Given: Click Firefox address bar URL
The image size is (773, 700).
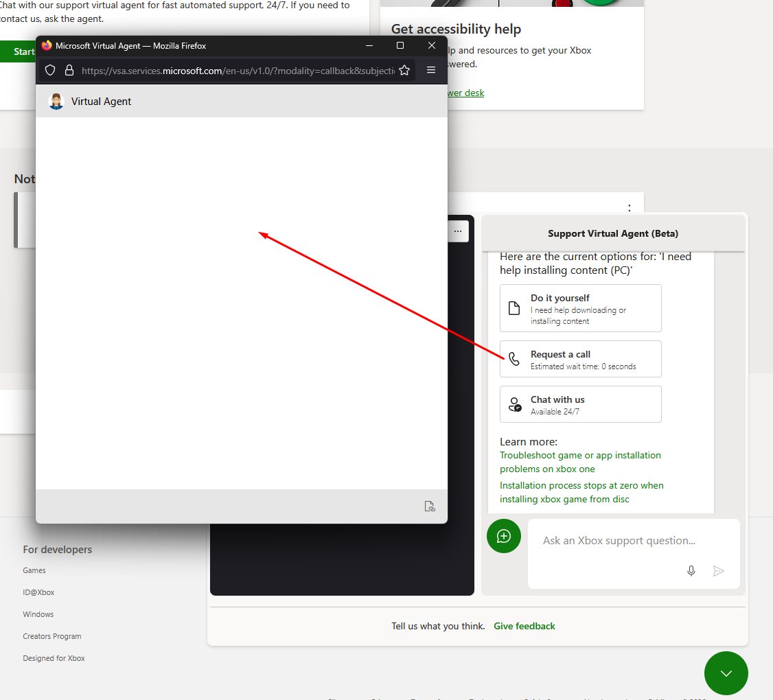Looking at the screenshot, I should tap(238, 71).
